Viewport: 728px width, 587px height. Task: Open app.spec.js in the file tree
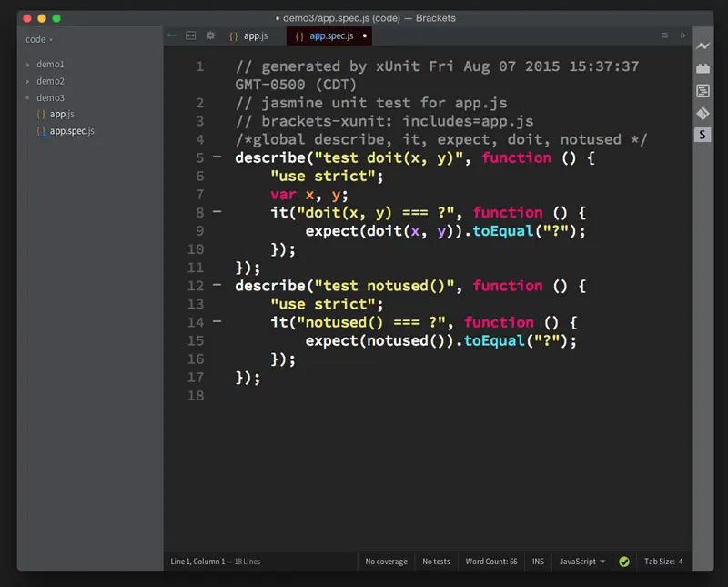point(72,131)
